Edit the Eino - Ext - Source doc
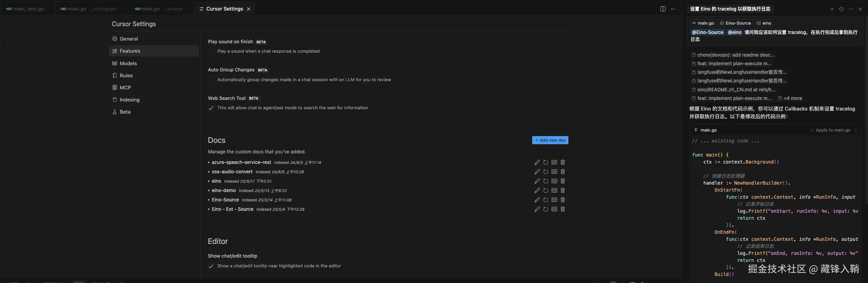 pyautogui.click(x=537, y=209)
